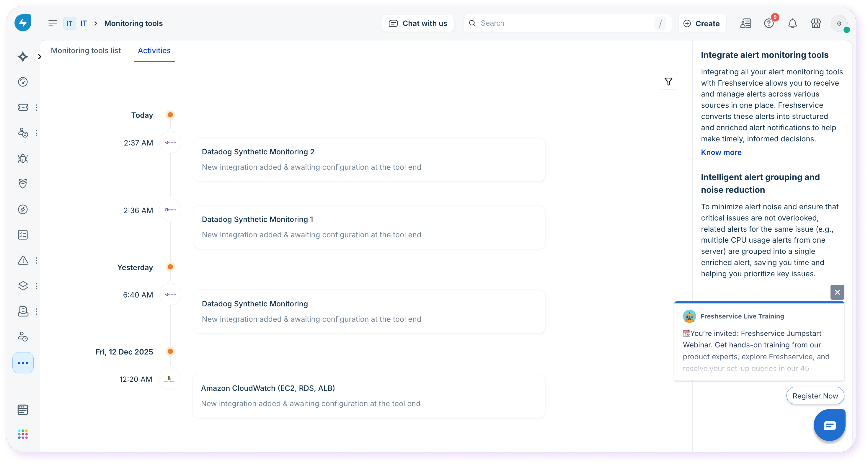The width and height of the screenshot is (868, 464).
Task: Open the tickets icon in sidebar
Action: [x=22, y=107]
